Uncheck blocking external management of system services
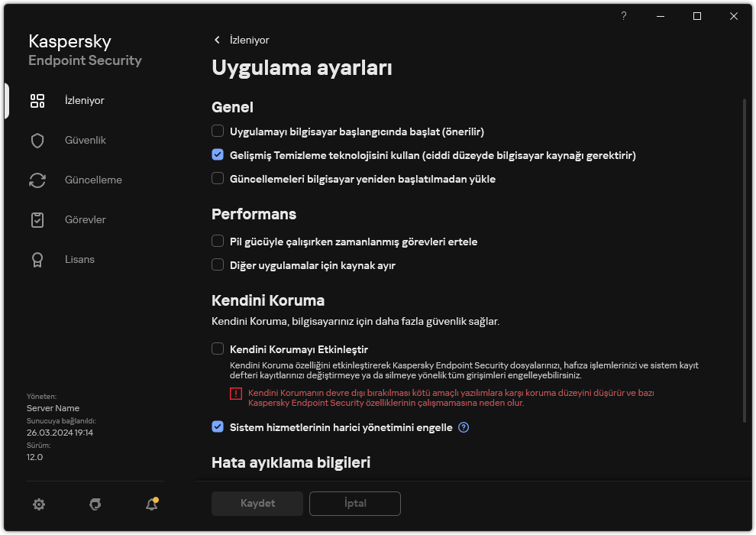 217,427
